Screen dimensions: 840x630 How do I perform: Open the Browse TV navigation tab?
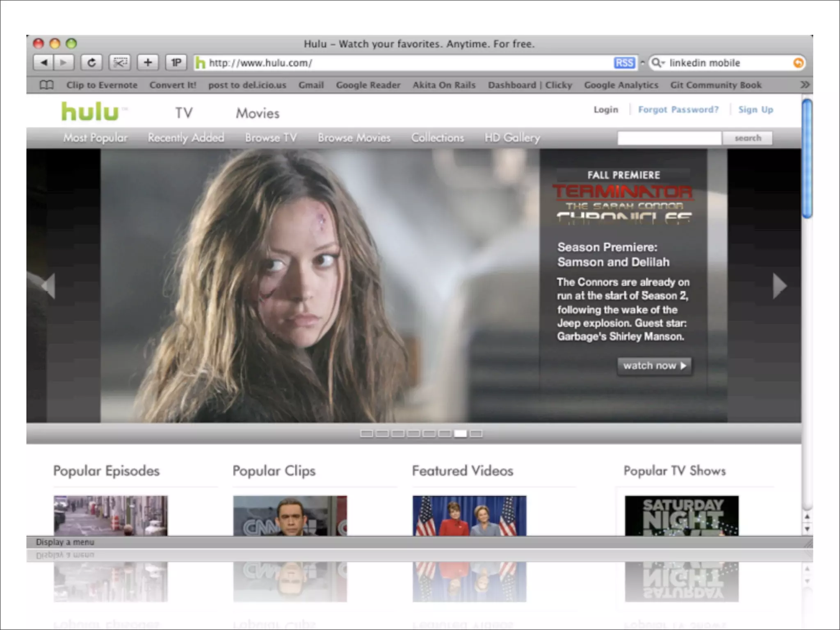click(x=271, y=138)
